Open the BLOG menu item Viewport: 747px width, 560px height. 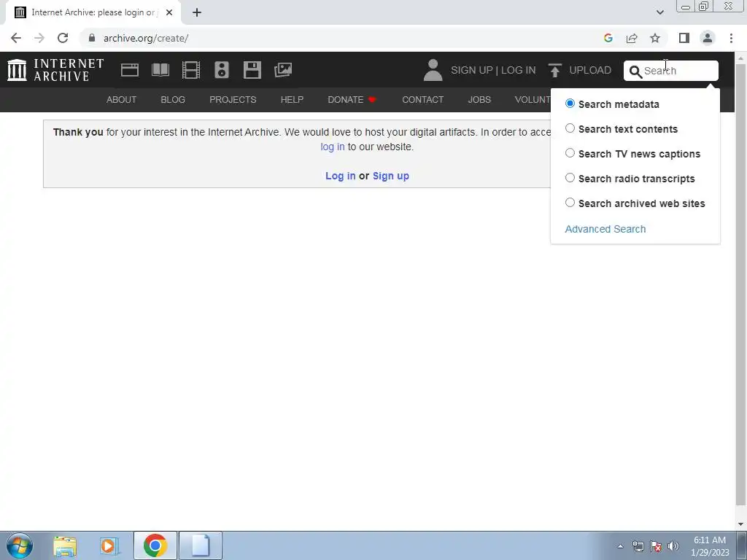pyautogui.click(x=173, y=99)
